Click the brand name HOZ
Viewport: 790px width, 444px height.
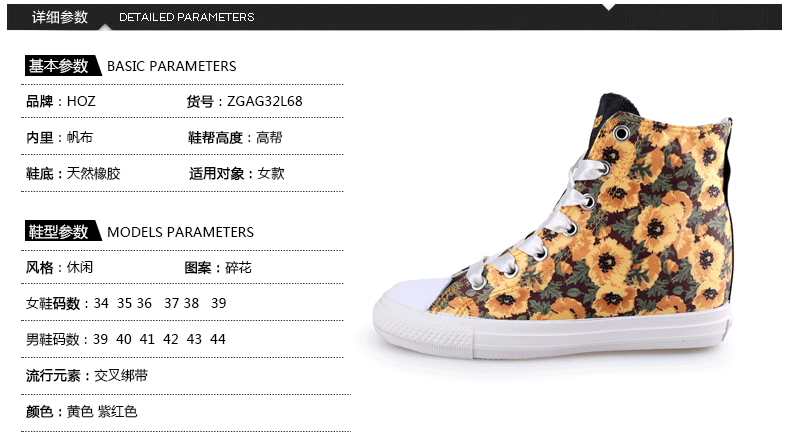[81, 101]
